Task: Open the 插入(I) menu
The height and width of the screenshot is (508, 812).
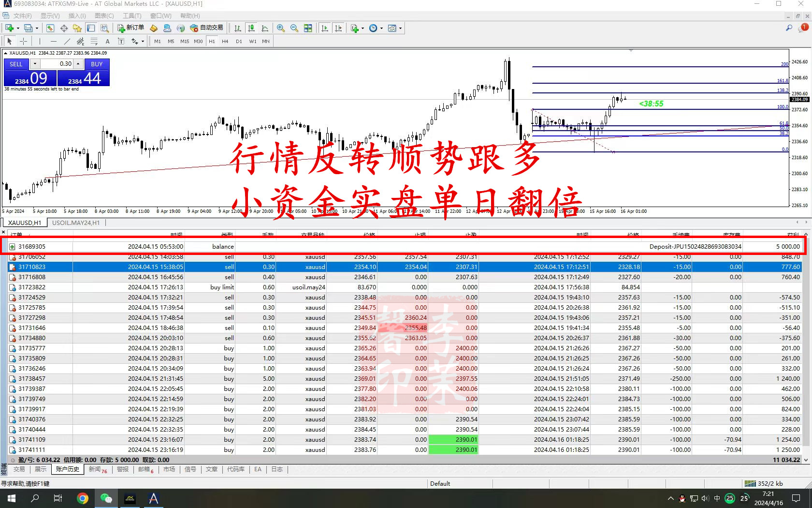Action: pos(77,16)
